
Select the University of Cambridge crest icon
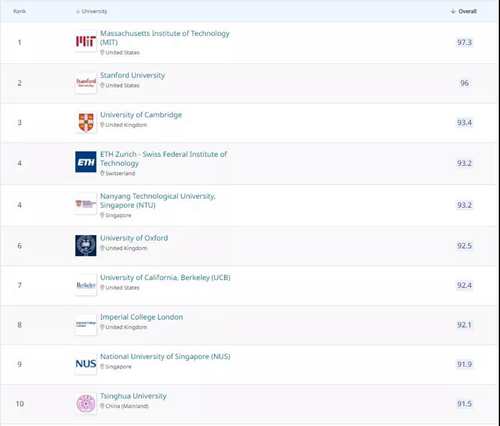pos(86,122)
